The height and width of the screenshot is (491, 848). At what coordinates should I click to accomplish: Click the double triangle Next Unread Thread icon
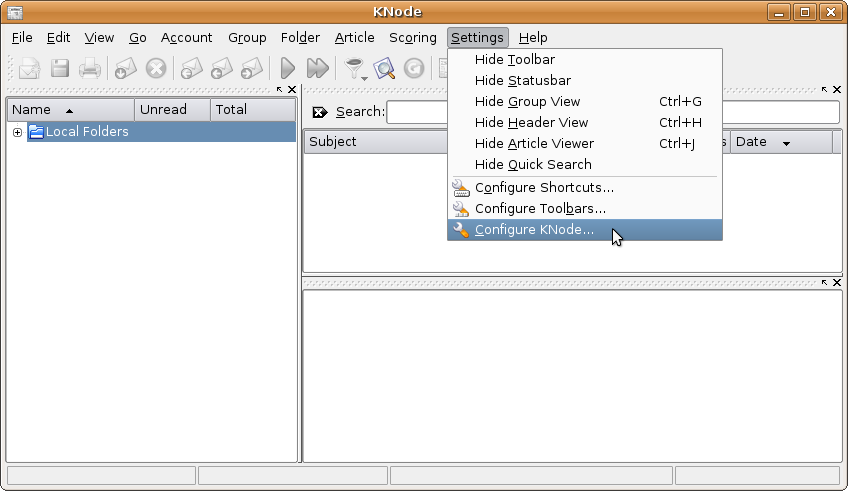click(317, 69)
